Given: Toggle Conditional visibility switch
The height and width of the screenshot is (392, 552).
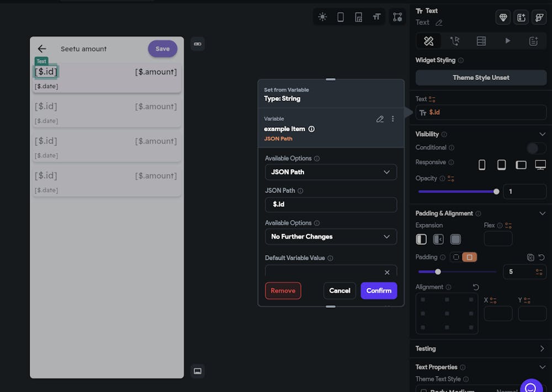Looking at the screenshot, I should [x=536, y=148].
